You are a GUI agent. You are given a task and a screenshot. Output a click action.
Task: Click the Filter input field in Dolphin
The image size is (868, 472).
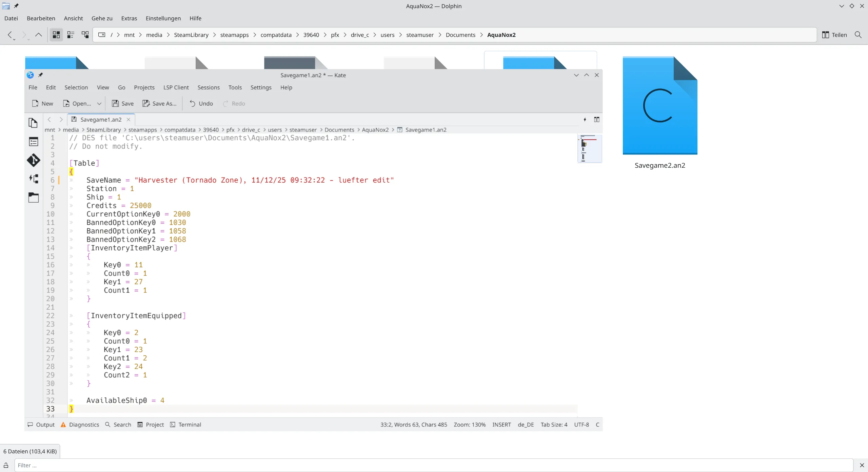(433, 465)
